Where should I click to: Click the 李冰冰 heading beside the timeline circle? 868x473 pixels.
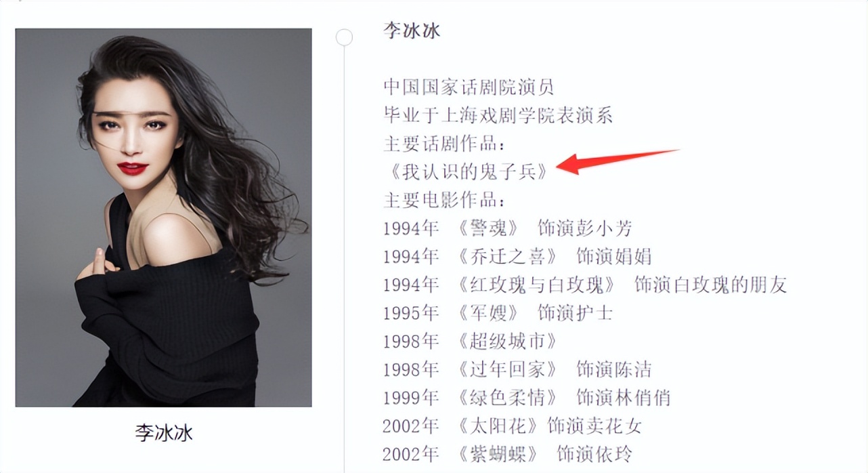click(412, 30)
